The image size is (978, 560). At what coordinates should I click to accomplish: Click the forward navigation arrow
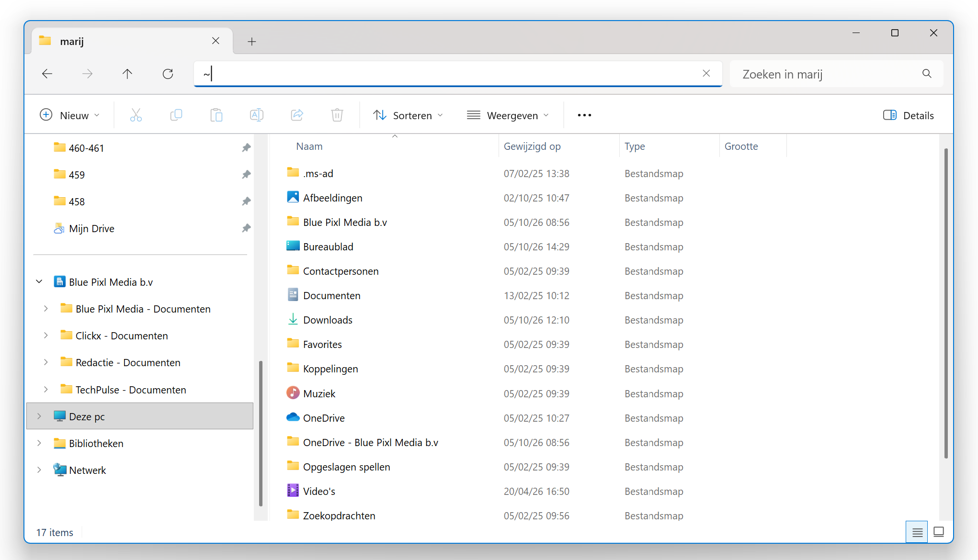87,74
